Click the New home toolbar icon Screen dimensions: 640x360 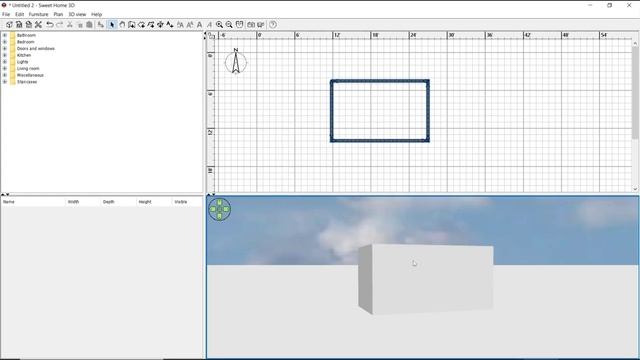point(9,24)
